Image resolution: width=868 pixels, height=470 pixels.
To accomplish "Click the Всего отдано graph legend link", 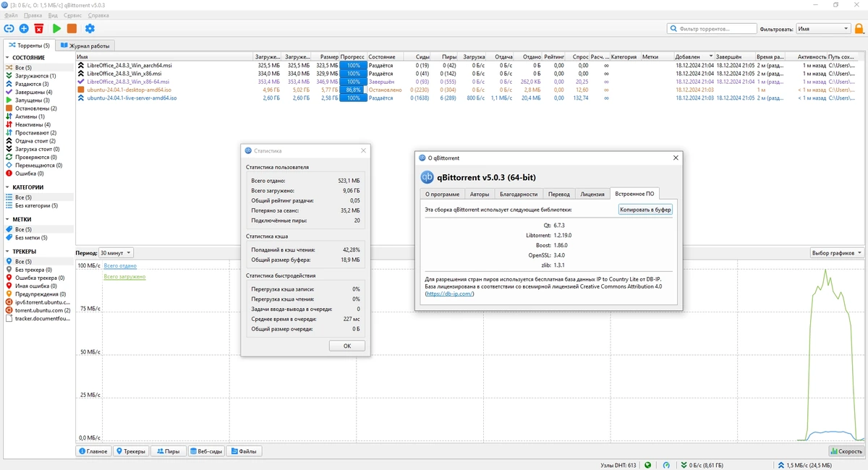I will click(120, 266).
